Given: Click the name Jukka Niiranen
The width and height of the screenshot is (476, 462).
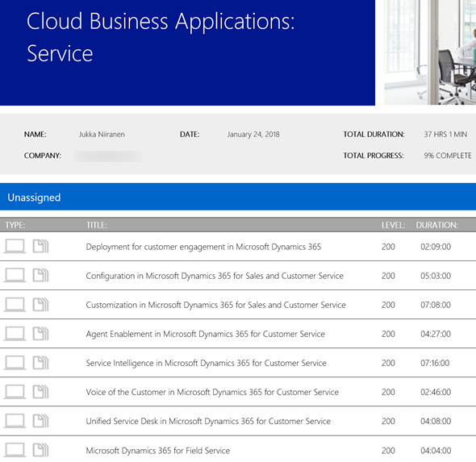Looking at the screenshot, I should point(102,135).
